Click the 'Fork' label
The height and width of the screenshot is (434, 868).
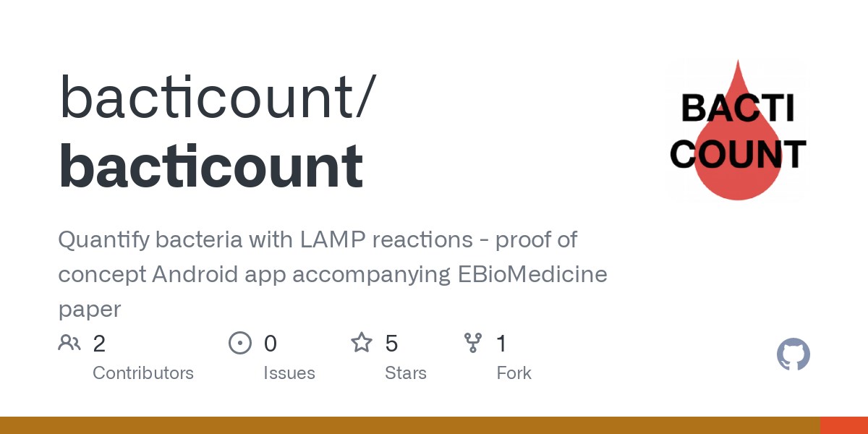coord(514,373)
